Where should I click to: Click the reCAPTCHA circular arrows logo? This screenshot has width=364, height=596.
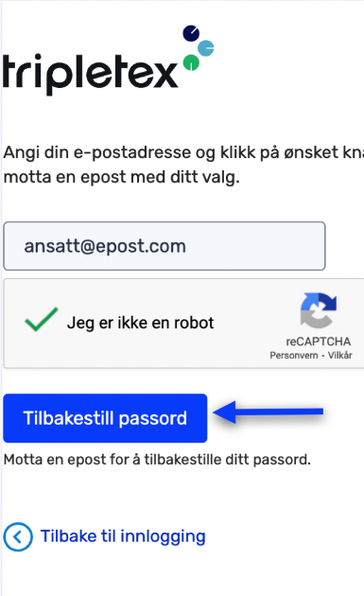tap(319, 310)
